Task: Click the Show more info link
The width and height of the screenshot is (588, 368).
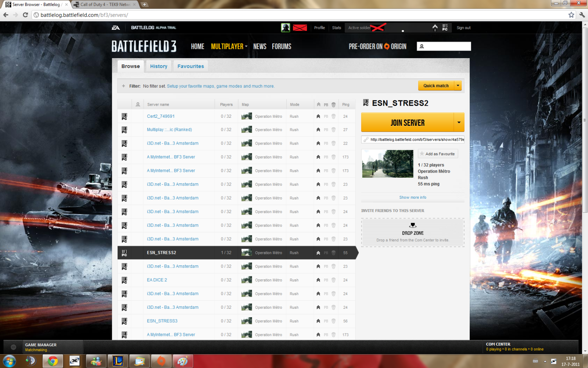Action: [x=413, y=198]
